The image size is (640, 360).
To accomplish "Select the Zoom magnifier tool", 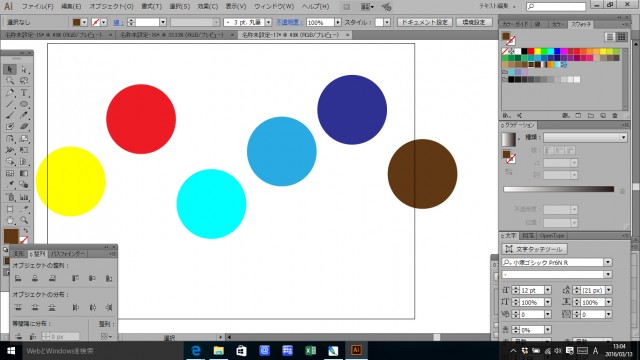I will (24, 220).
